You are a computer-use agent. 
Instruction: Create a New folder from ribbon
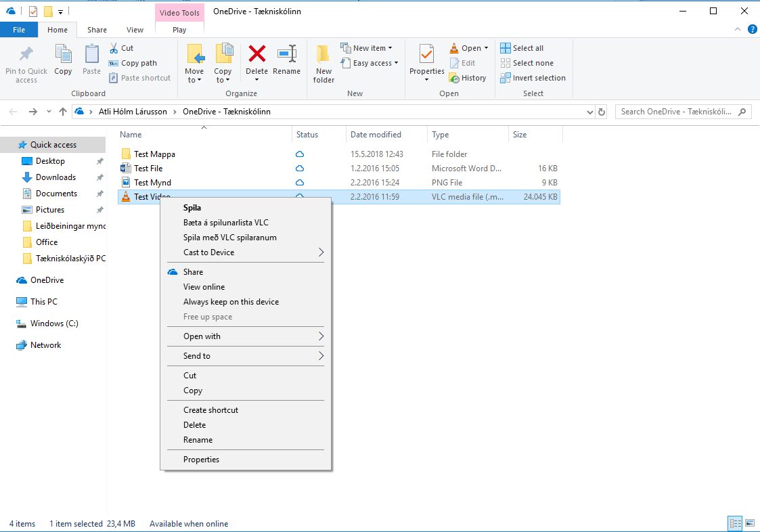(x=323, y=62)
